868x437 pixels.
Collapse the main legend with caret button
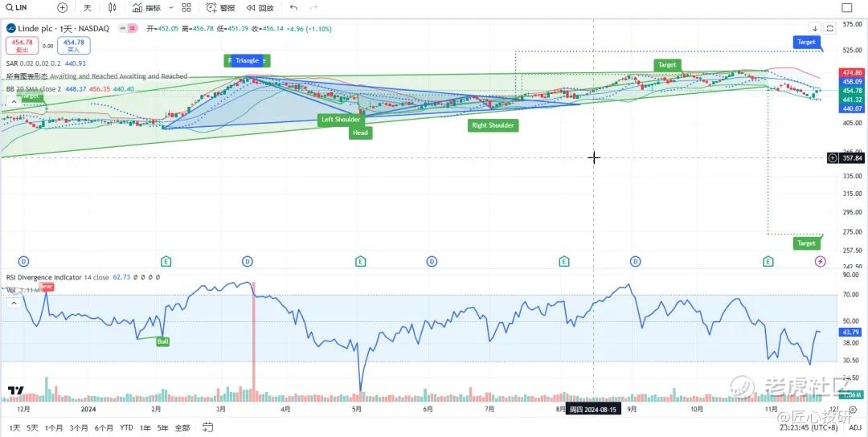coord(15,103)
